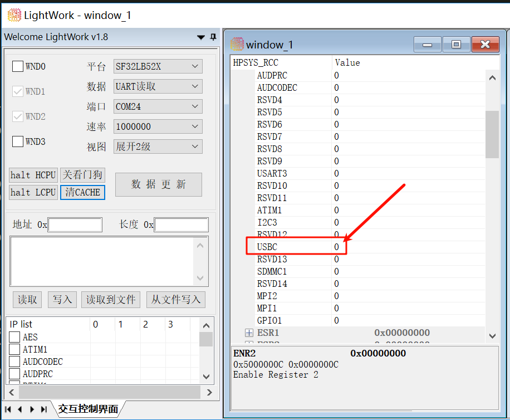Switch to the 交互控制界面 tab
The height and width of the screenshot is (420, 510).
(88, 409)
